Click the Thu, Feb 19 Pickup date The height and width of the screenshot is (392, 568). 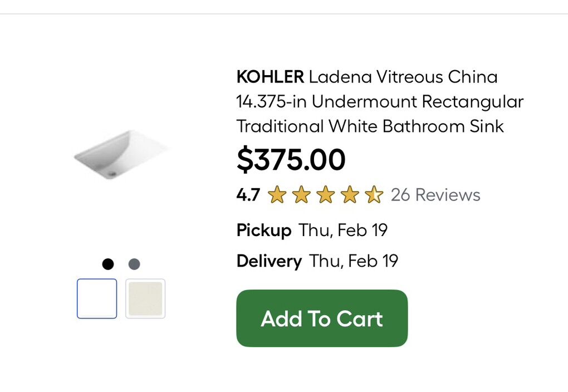(x=343, y=230)
